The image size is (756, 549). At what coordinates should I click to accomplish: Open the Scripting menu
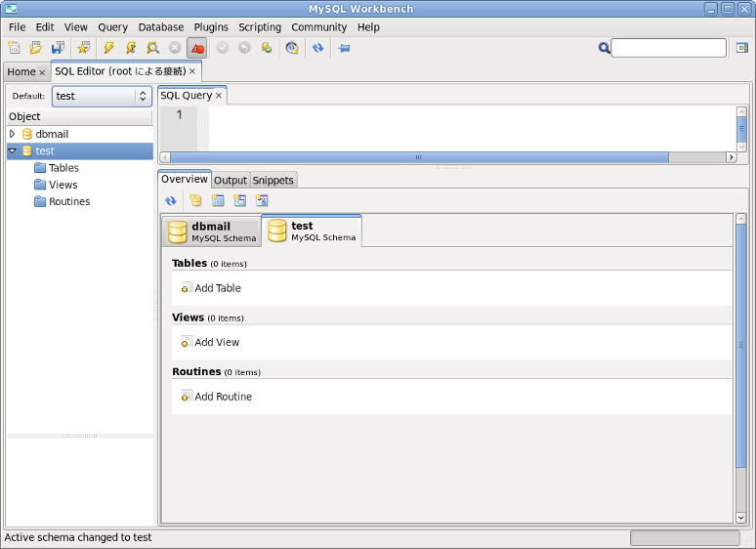(x=260, y=27)
